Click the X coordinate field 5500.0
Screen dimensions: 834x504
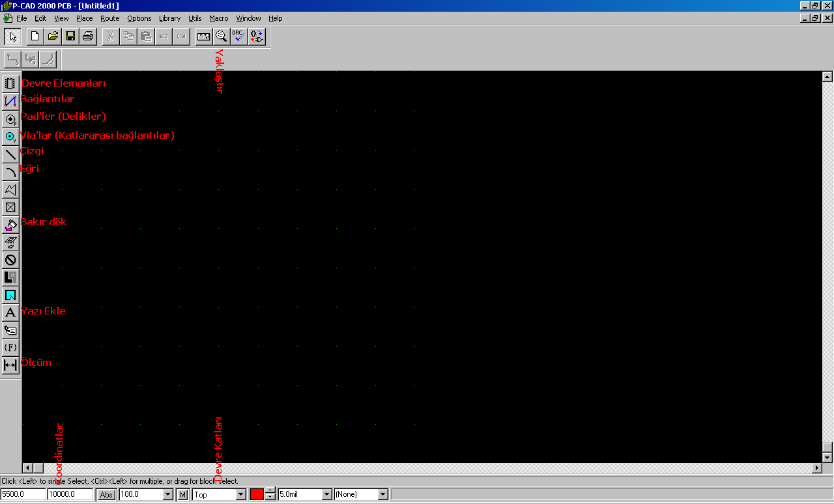23,495
